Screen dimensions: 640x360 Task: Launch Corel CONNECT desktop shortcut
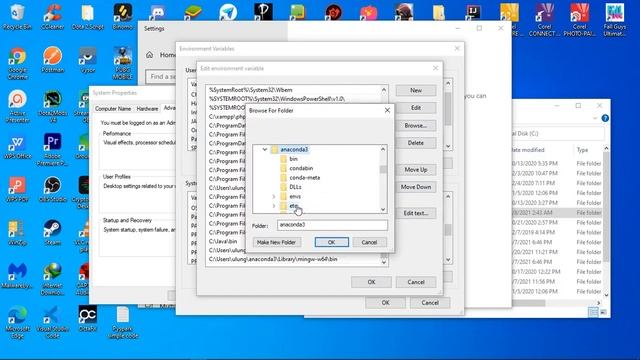tap(544, 20)
